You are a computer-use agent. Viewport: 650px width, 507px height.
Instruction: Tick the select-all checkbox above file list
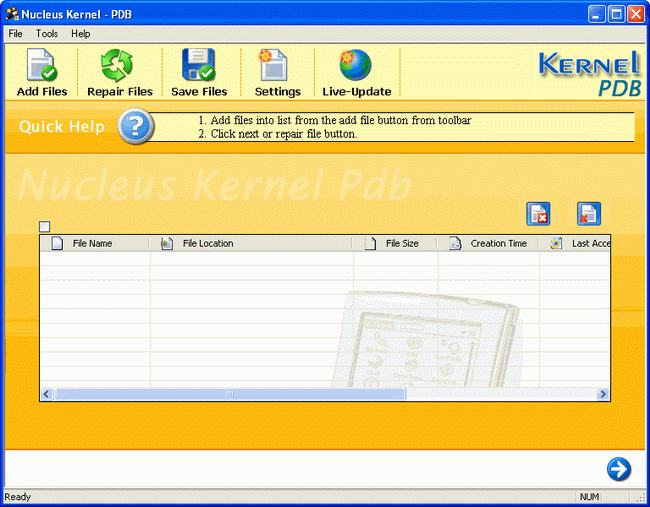click(x=45, y=226)
